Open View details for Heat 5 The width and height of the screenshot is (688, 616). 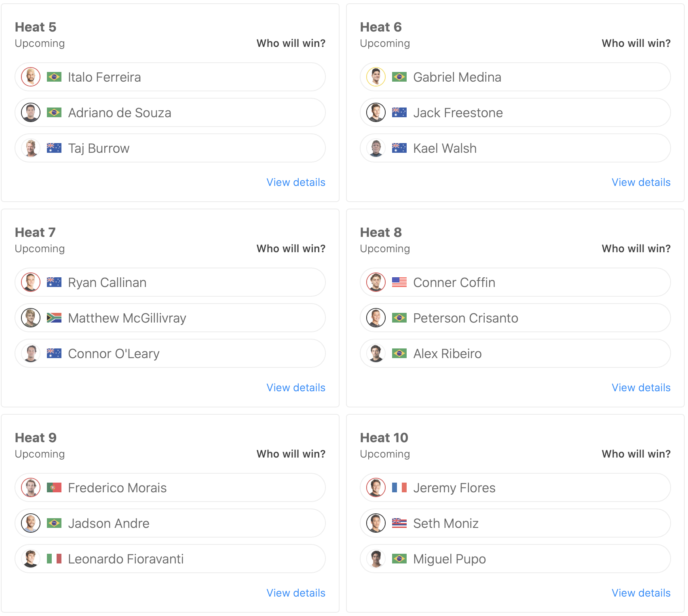click(295, 182)
